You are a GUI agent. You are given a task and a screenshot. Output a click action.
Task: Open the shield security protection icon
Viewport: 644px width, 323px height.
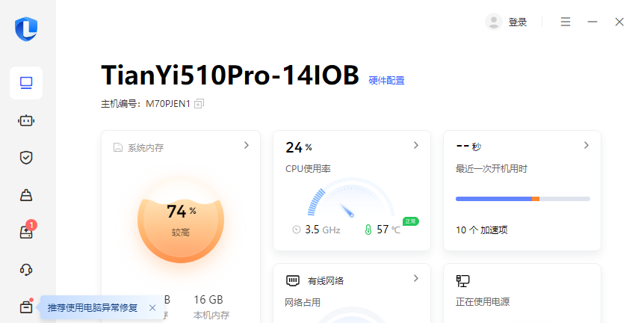26,158
